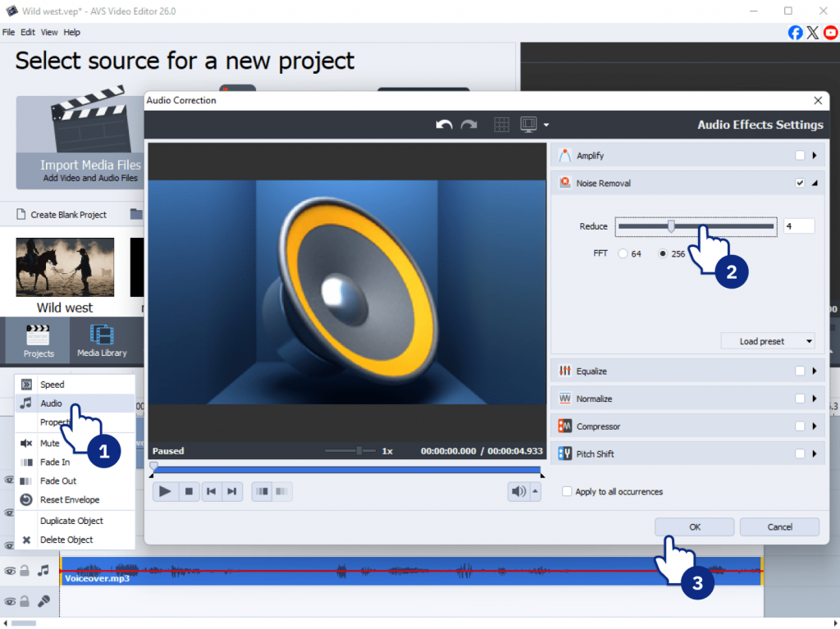Open the Media Library panel
840x629 pixels.
(102, 340)
